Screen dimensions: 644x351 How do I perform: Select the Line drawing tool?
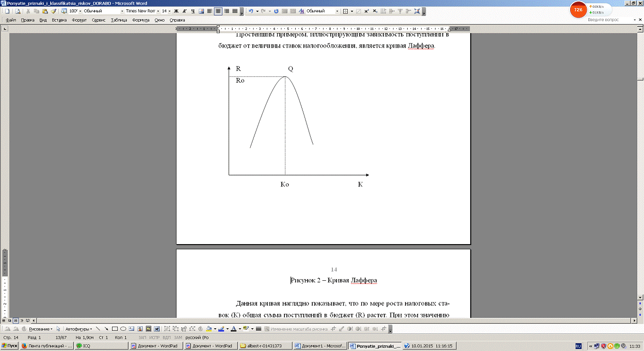click(x=99, y=328)
